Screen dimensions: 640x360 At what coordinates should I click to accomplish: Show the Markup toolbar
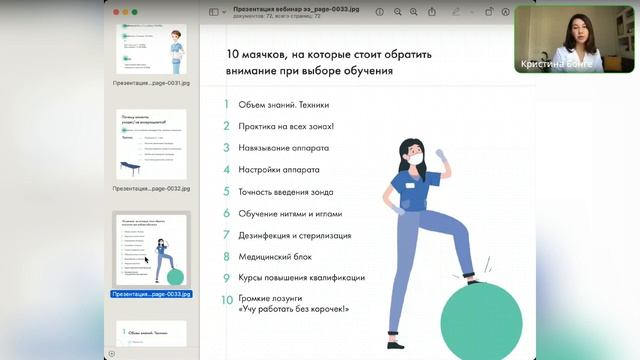click(506, 12)
